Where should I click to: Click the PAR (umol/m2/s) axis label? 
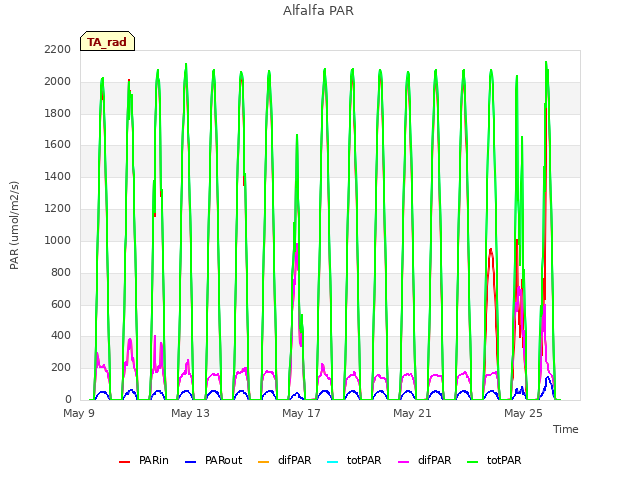tap(14, 225)
